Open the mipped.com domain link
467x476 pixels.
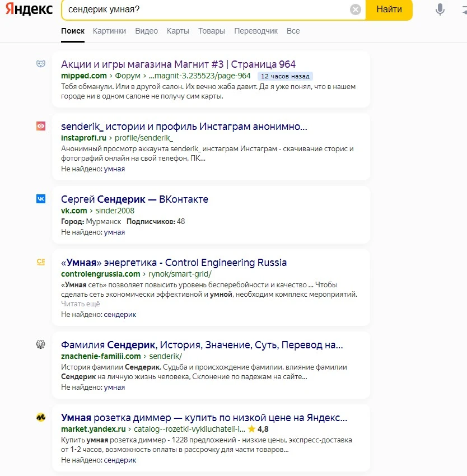(x=84, y=76)
